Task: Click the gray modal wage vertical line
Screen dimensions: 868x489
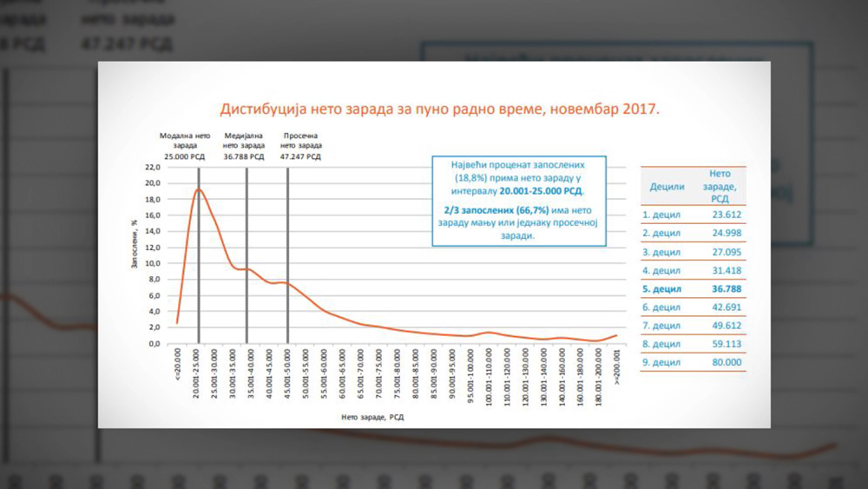Action: point(199,261)
